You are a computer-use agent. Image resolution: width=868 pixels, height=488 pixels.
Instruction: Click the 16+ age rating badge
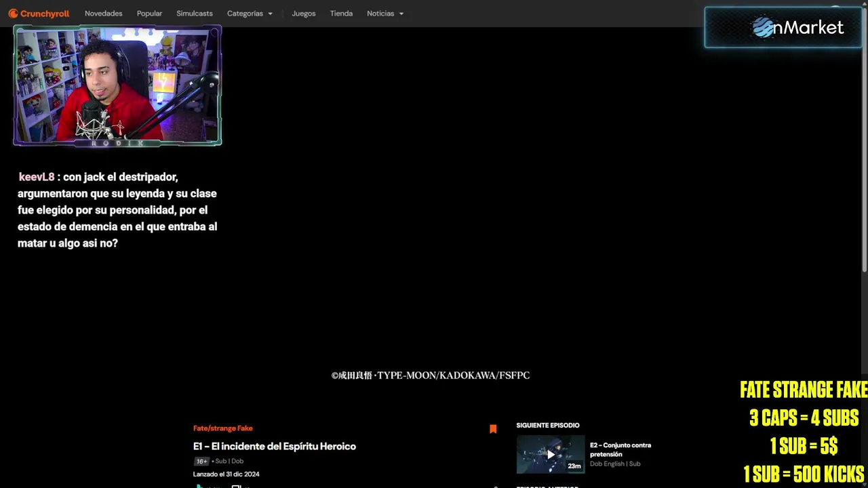[201, 462]
